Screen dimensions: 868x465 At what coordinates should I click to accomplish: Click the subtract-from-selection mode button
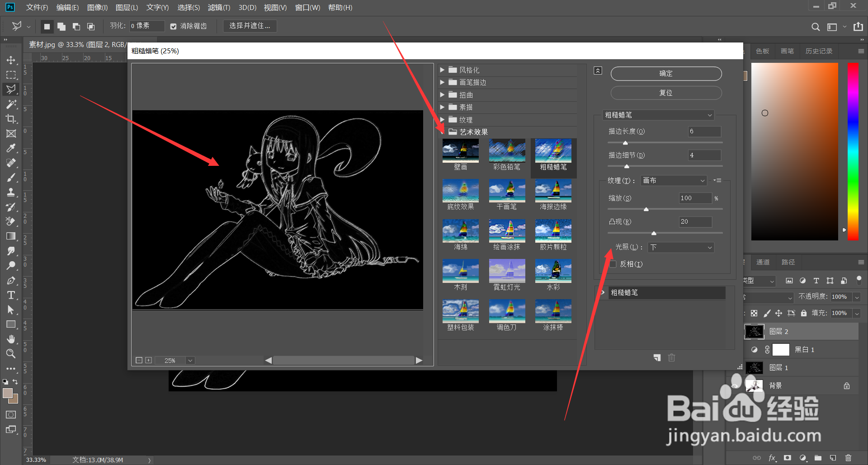76,27
